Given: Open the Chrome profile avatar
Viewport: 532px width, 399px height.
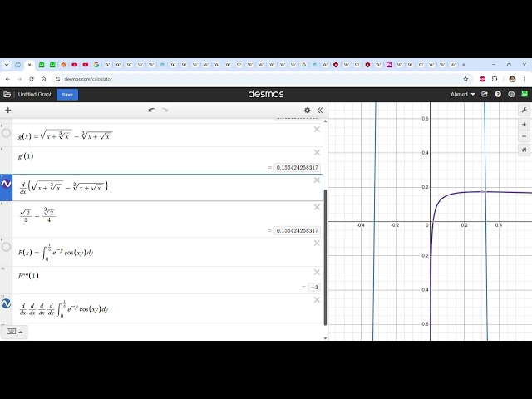Looking at the screenshot, I should 512,79.
